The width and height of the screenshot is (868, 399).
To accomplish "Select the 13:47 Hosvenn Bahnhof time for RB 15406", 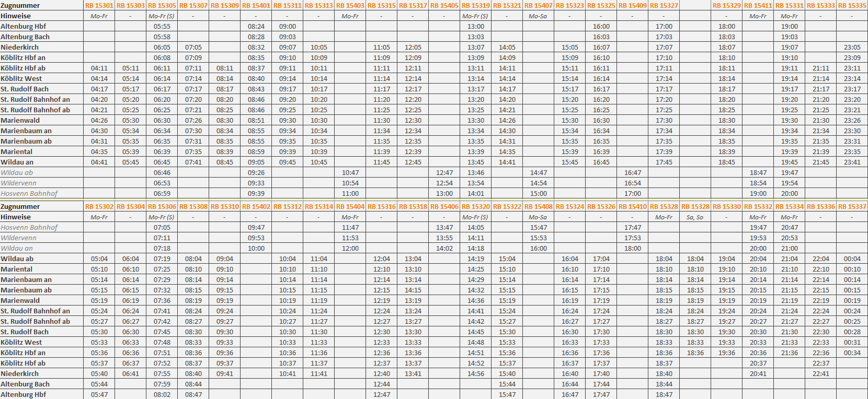I will coord(444,227).
